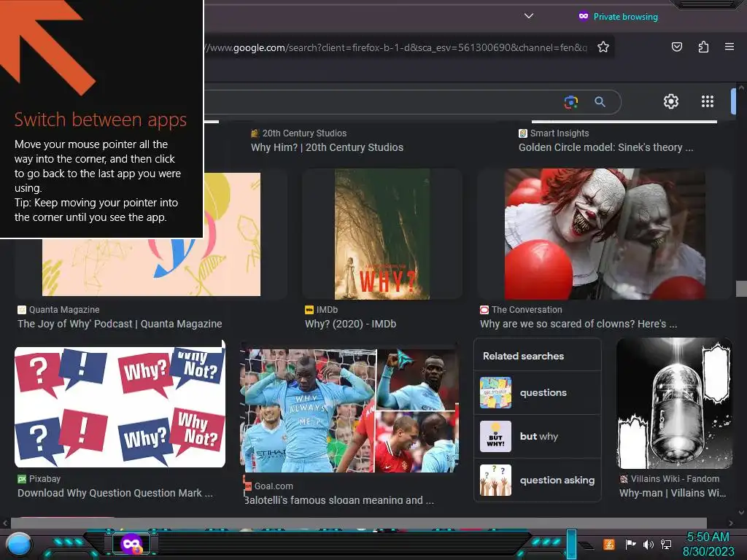Select related search questions
Viewport: 747px width, 560px height.
tap(538, 393)
